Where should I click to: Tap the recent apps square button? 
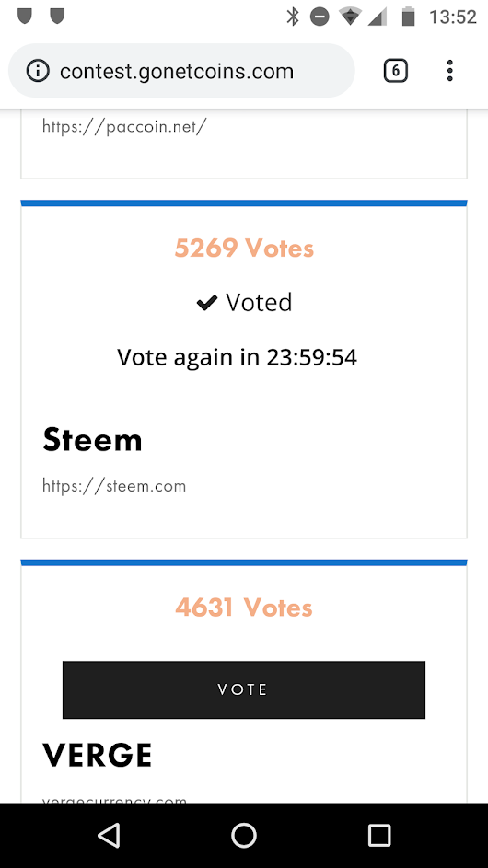(379, 835)
